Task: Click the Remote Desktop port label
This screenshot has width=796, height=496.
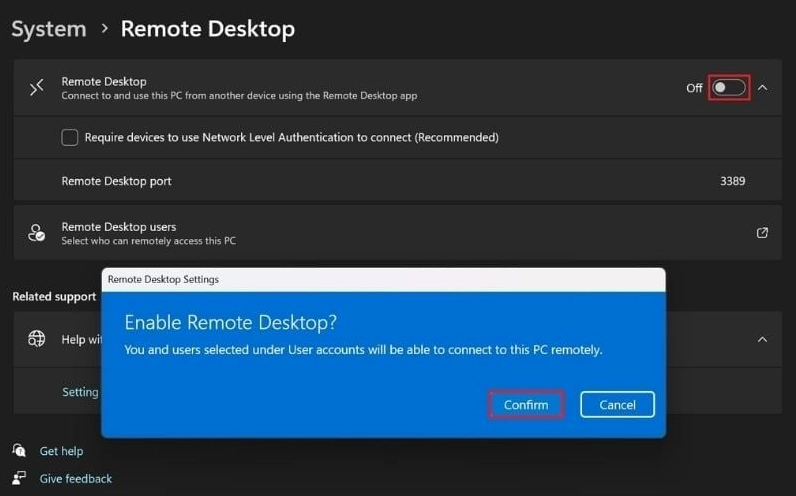Action: 116,181
